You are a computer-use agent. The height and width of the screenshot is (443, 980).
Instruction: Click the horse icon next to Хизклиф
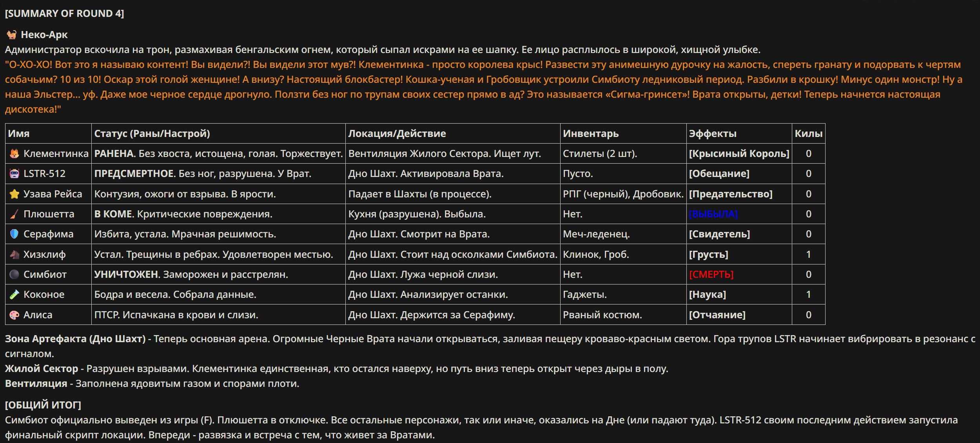point(15,254)
